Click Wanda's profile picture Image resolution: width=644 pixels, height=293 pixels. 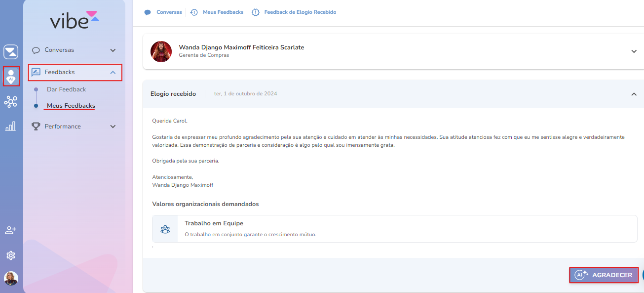pyautogui.click(x=161, y=51)
